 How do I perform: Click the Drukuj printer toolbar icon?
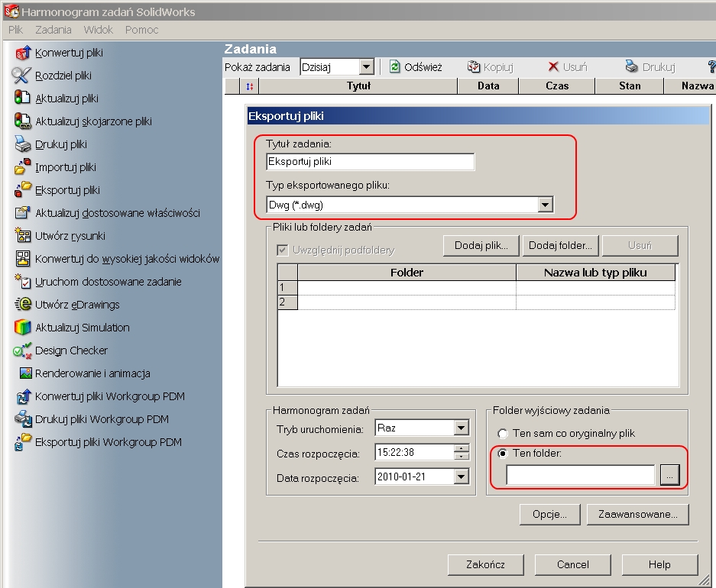pyautogui.click(x=631, y=66)
